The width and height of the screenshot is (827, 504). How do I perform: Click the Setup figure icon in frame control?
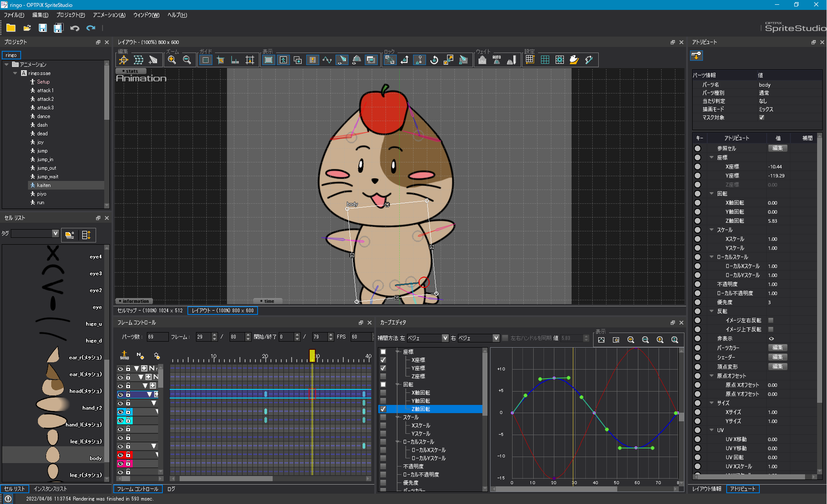pyautogui.click(x=124, y=355)
